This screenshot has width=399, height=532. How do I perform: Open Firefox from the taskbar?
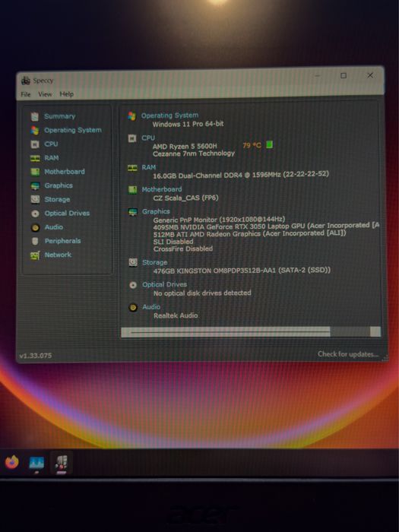click(x=12, y=462)
